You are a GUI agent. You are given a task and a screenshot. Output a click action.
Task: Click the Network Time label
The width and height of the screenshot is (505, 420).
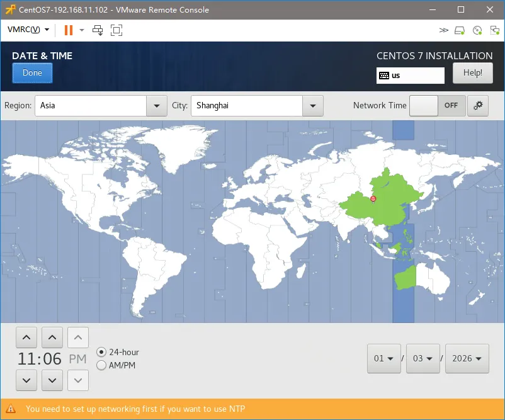click(380, 105)
